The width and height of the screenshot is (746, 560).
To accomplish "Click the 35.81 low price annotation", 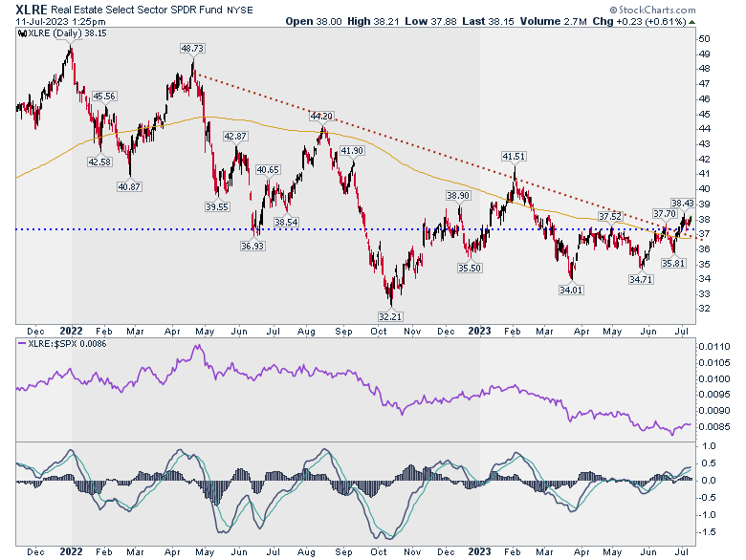I will [x=673, y=263].
